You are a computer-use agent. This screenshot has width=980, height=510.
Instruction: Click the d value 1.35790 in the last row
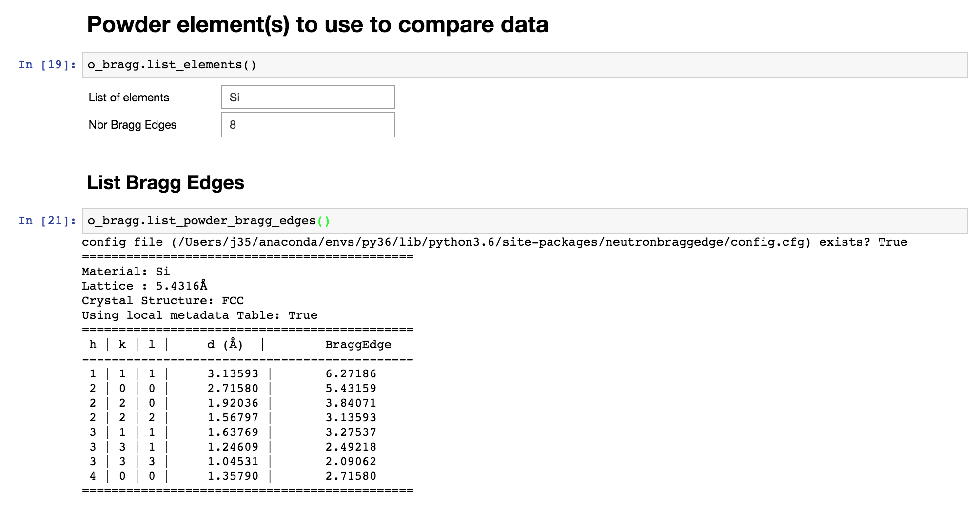[233, 476]
